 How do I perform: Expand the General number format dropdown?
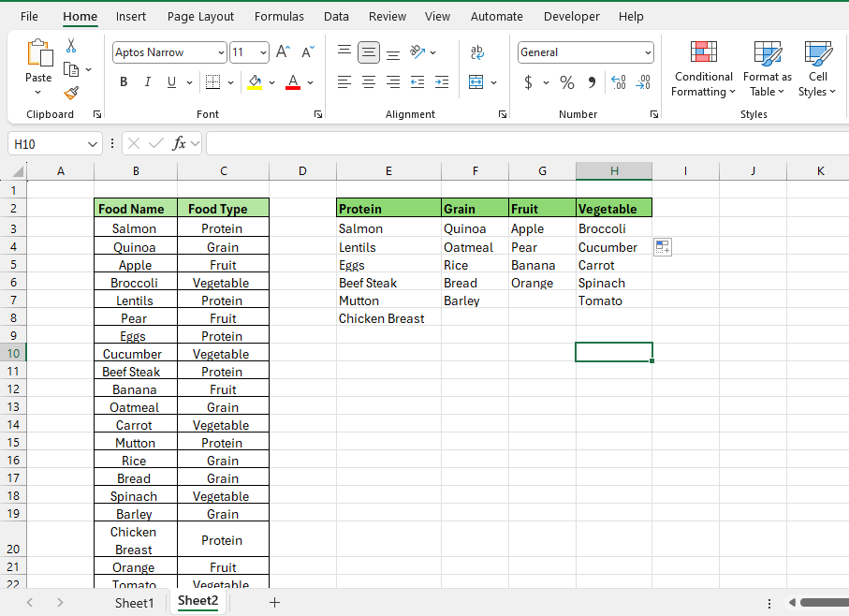coord(648,52)
